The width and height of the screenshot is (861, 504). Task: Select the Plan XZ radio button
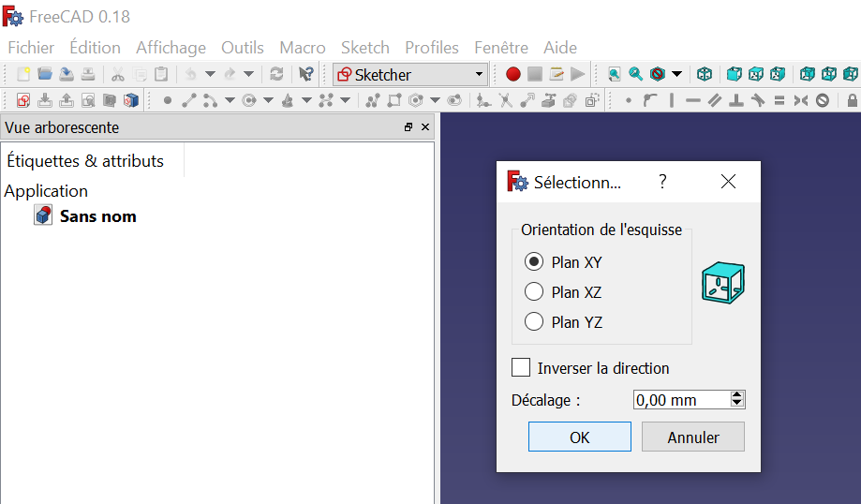534,291
